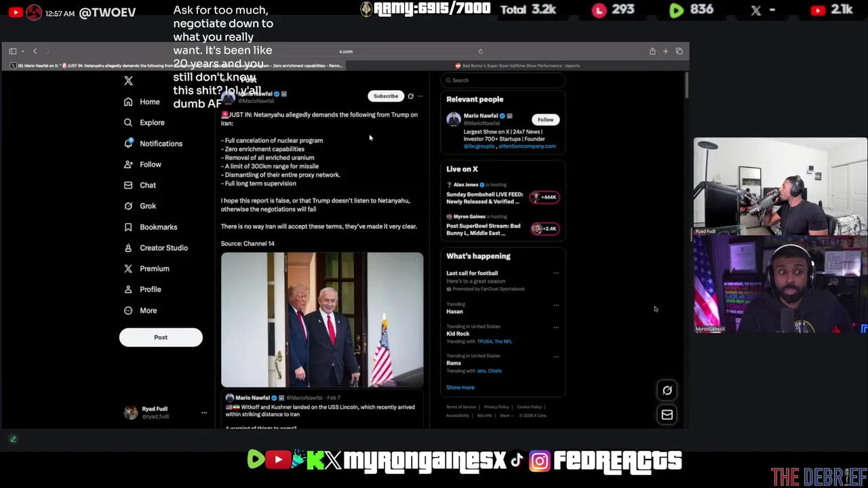Open trending topic Hasan
The width and height of the screenshot is (868, 488).
(x=454, y=312)
